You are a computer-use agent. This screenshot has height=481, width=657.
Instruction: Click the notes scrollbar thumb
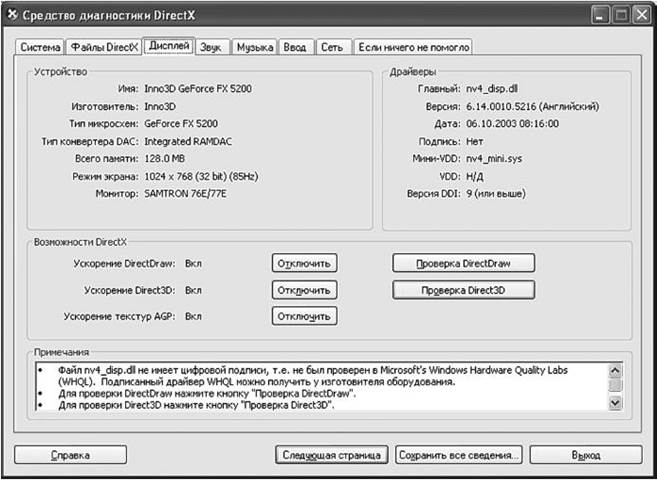615,384
